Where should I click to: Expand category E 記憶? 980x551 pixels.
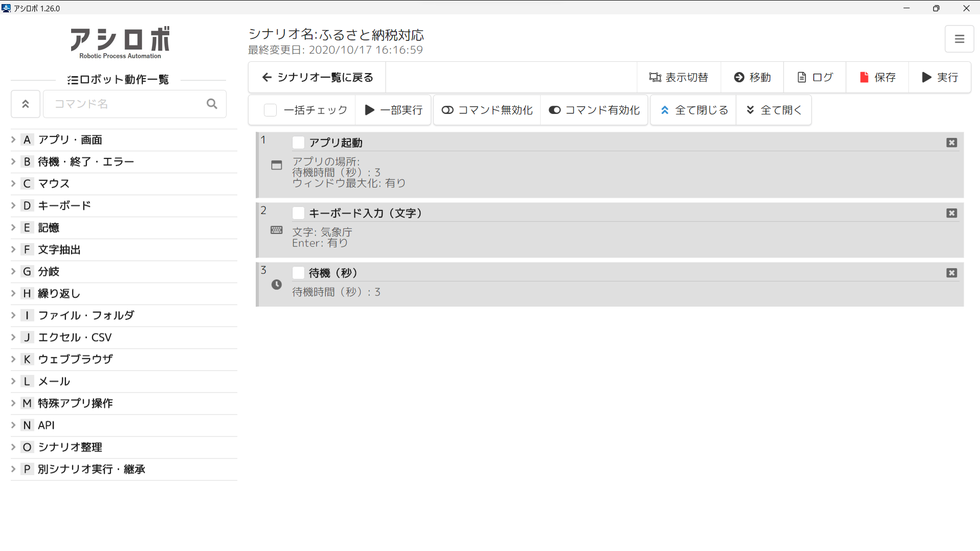pos(124,227)
